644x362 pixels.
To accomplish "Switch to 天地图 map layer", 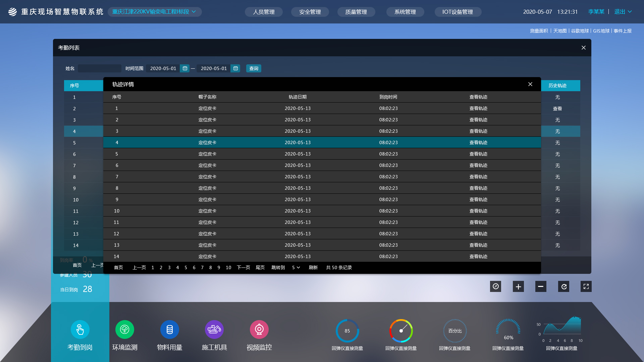I will click(x=560, y=31).
